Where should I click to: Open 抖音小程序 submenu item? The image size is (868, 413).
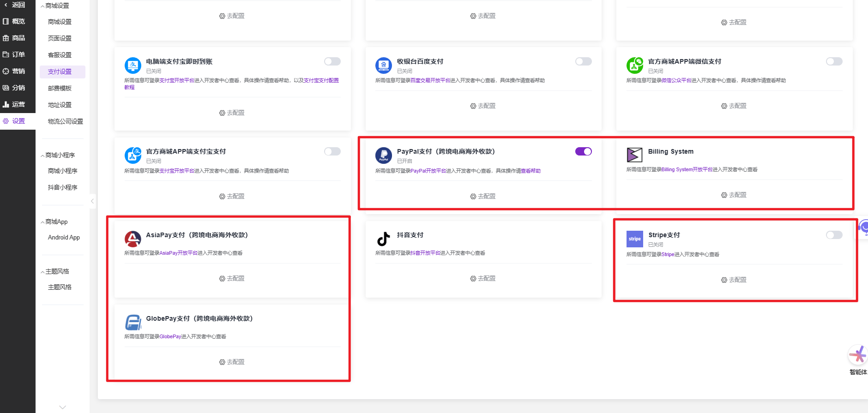[63, 187]
